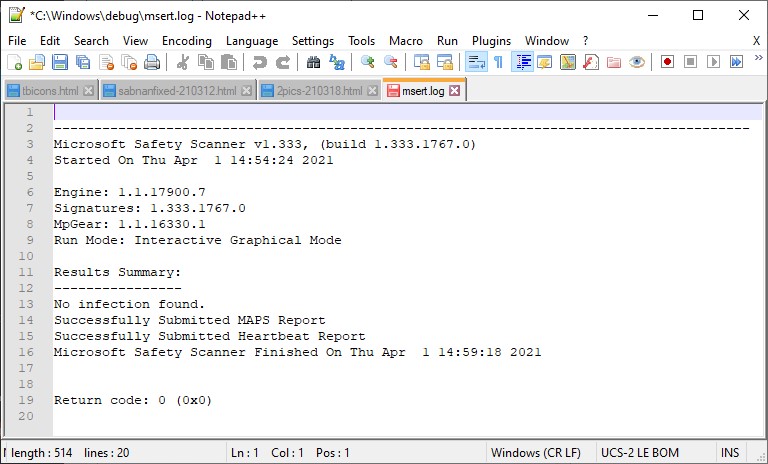
Task: Open the File menu
Action: [17, 41]
